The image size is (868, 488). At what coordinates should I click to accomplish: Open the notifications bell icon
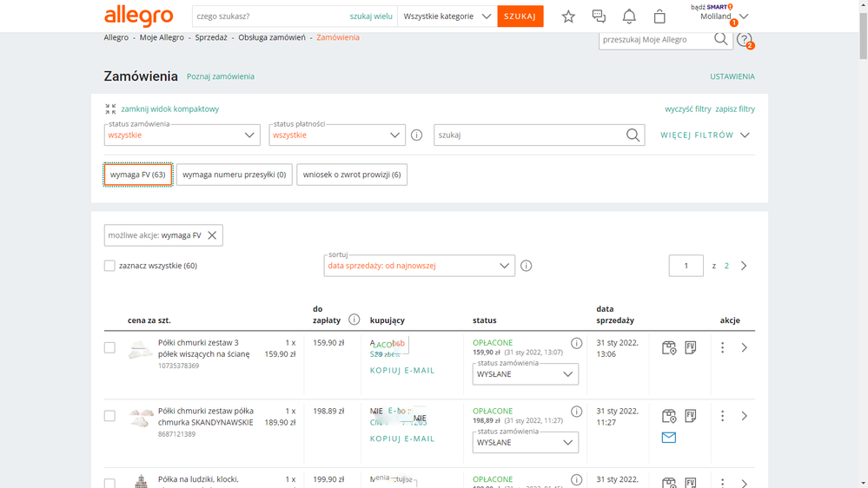click(629, 16)
